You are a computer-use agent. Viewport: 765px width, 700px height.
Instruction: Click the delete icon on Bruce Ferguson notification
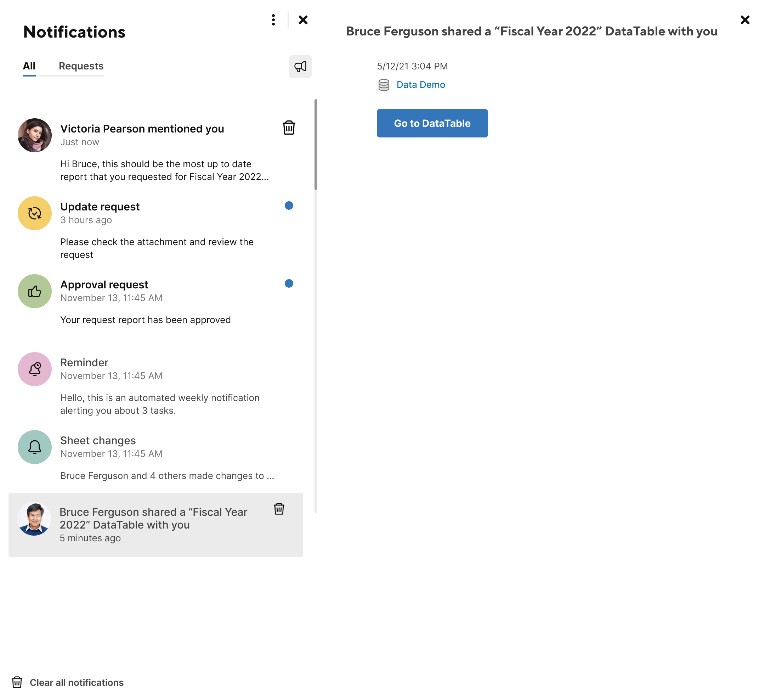(x=280, y=509)
